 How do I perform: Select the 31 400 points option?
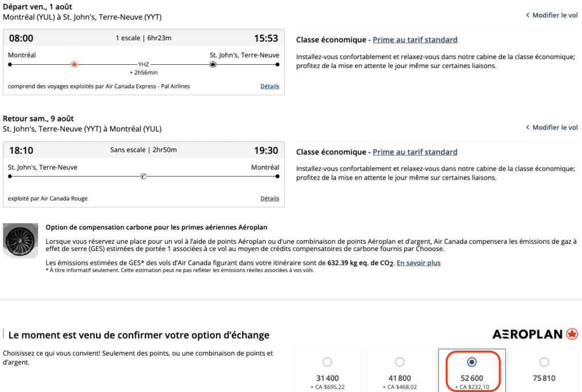coord(327,362)
